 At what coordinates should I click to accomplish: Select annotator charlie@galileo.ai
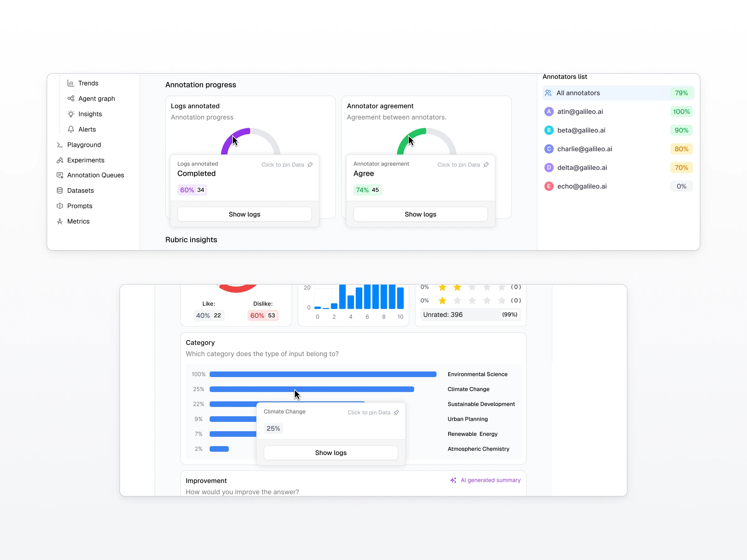coord(584,149)
